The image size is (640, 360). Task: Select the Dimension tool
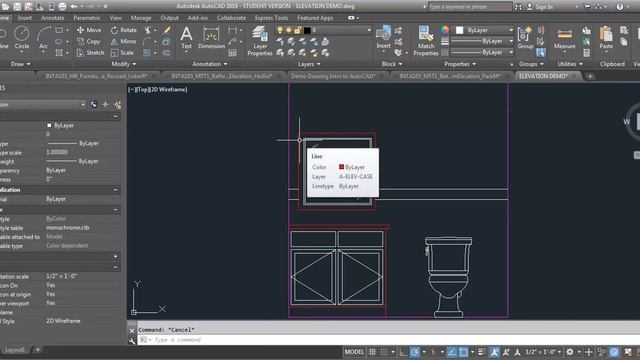(211, 37)
